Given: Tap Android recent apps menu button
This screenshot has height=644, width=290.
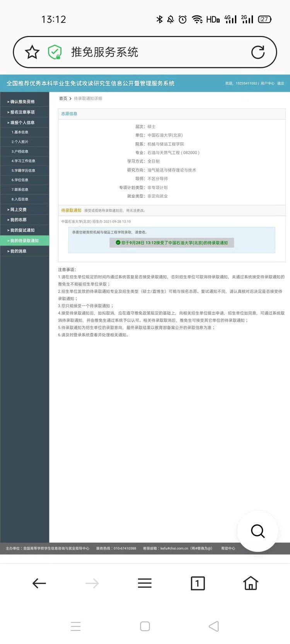Looking at the screenshot, I should (76, 626).
